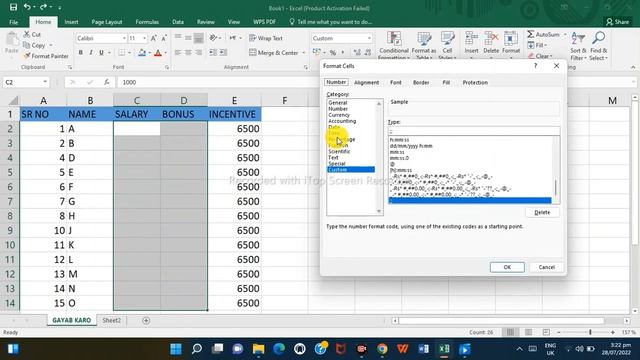The width and height of the screenshot is (640, 360).
Task: Click the Cut scissors icon
Action: [27, 34]
